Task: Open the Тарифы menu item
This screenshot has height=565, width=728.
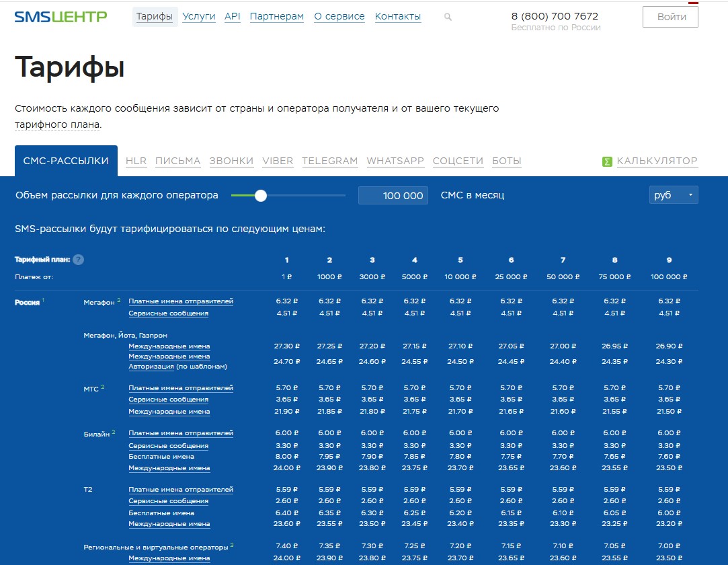Action: pyautogui.click(x=155, y=16)
